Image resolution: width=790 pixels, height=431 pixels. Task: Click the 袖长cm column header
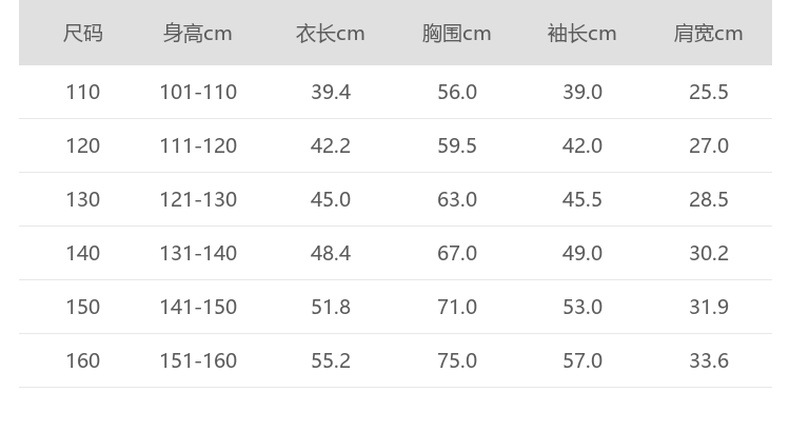point(582,34)
